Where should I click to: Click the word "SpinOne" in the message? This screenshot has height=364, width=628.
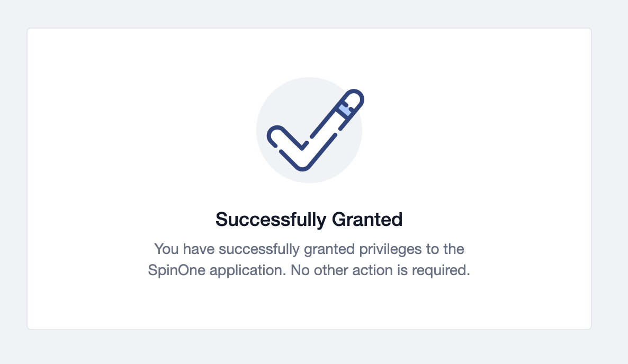coord(177,271)
